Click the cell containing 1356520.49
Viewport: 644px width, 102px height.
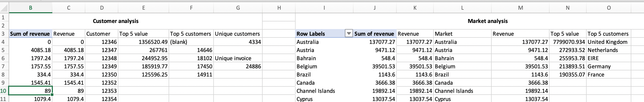point(143,42)
